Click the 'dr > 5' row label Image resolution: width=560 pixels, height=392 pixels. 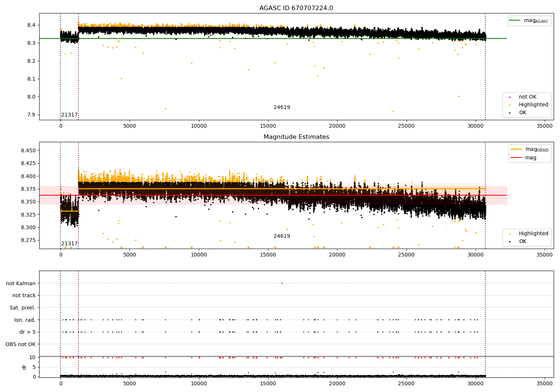[28, 332]
